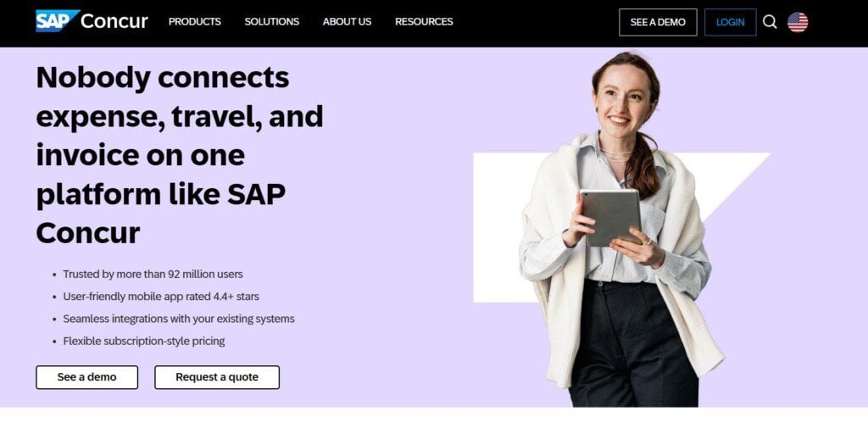The height and width of the screenshot is (428, 868).
Task: Click "Trusted by more than 92 million users"
Action: point(153,275)
